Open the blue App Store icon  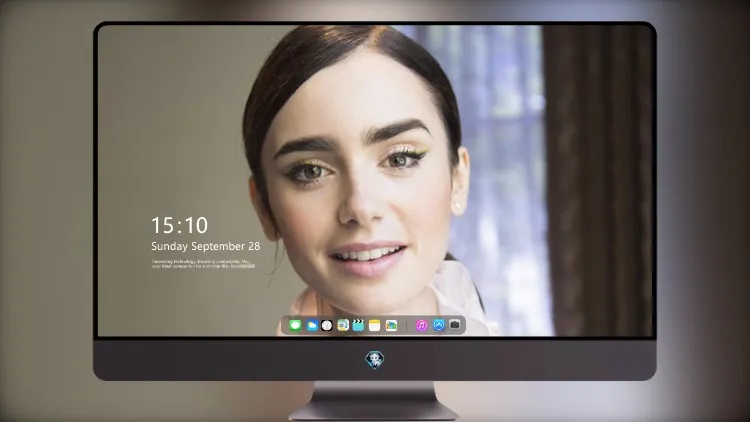439,325
